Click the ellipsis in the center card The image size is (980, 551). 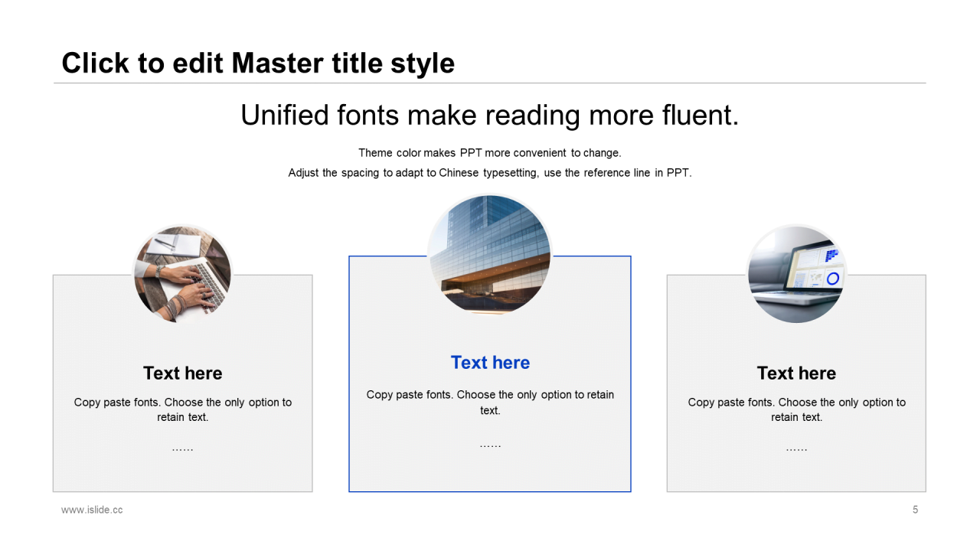490,445
